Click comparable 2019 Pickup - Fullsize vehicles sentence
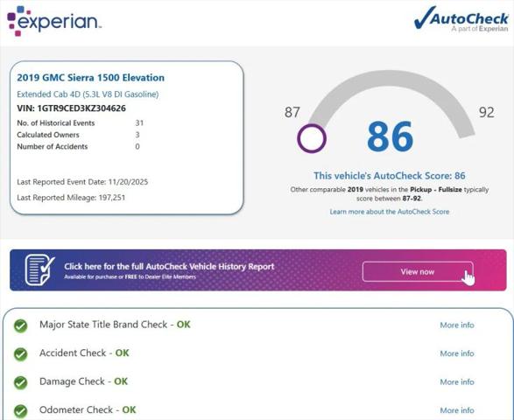514x420 pixels. [x=390, y=194]
